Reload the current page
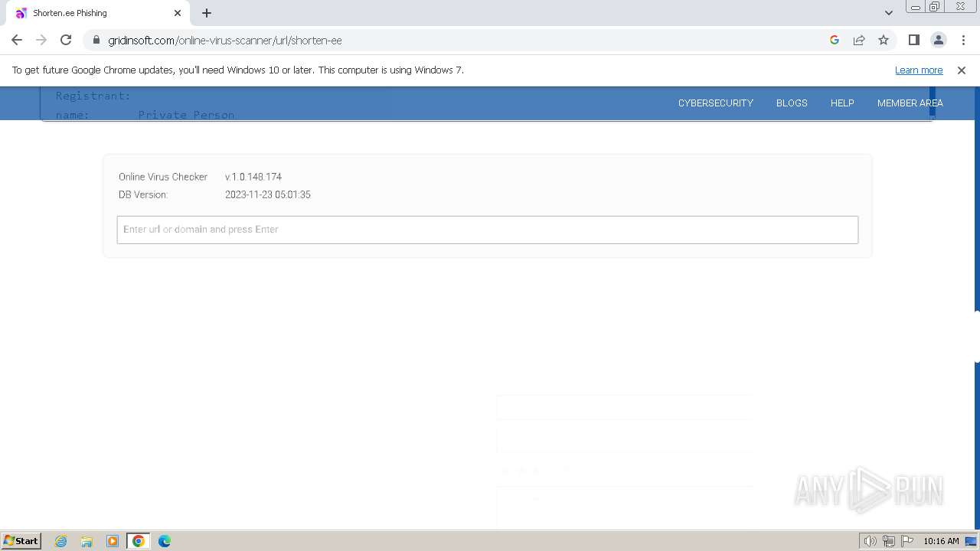 (x=66, y=40)
